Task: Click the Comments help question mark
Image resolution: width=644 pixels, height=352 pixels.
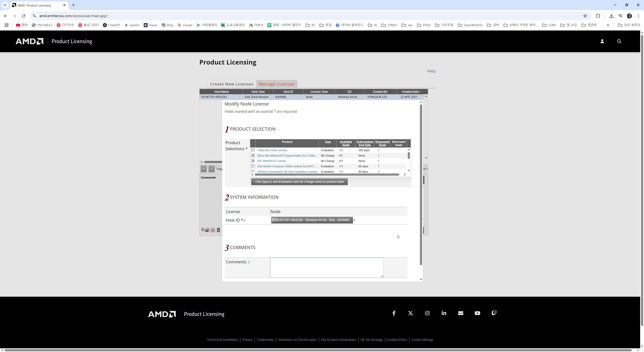Action: 249,262
